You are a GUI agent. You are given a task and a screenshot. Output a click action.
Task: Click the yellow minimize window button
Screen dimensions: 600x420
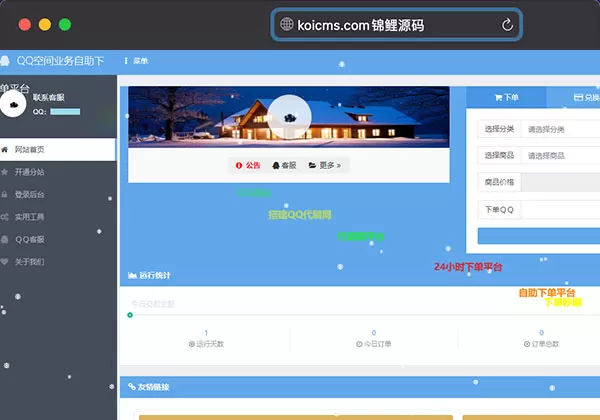point(45,24)
